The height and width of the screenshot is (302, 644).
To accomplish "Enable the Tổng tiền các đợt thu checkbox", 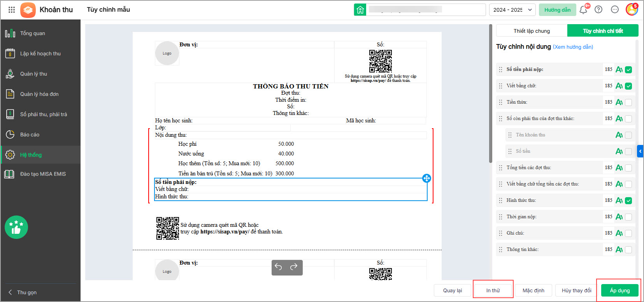I will pyautogui.click(x=628, y=168).
